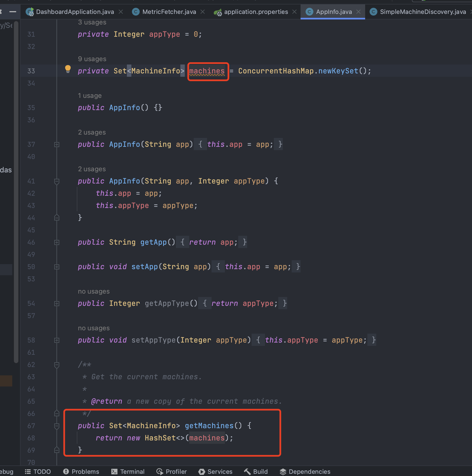The width and height of the screenshot is (472, 476).
Task: Open the Build tool window
Action: (x=256, y=472)
